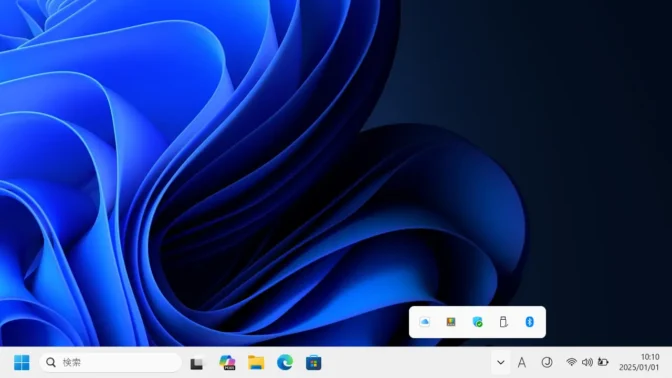
Task: Open OneDrive cloud icon in tray flyout
Action: 424,322
